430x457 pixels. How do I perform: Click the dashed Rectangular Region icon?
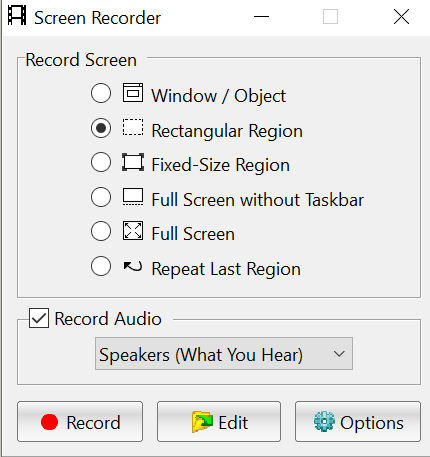coord(133,127)
